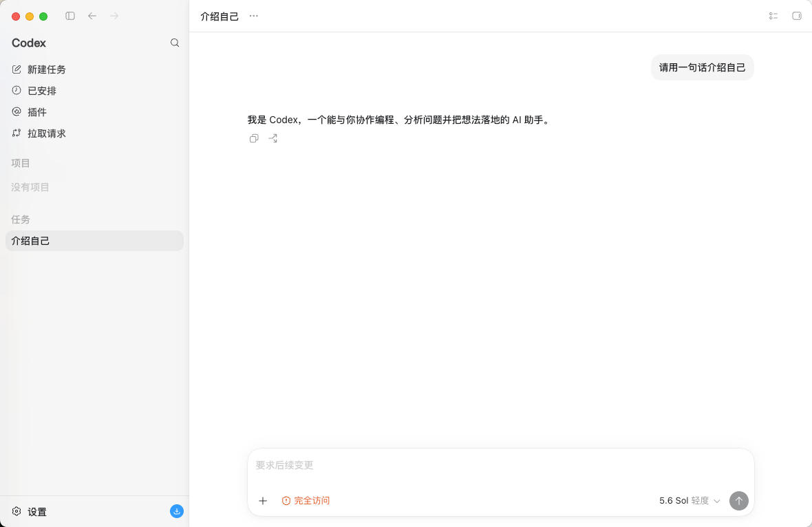Click the plus icon to add an attachment
This screenshot has height=527, width=812.
pyautogui.click(x=263, y=501)
